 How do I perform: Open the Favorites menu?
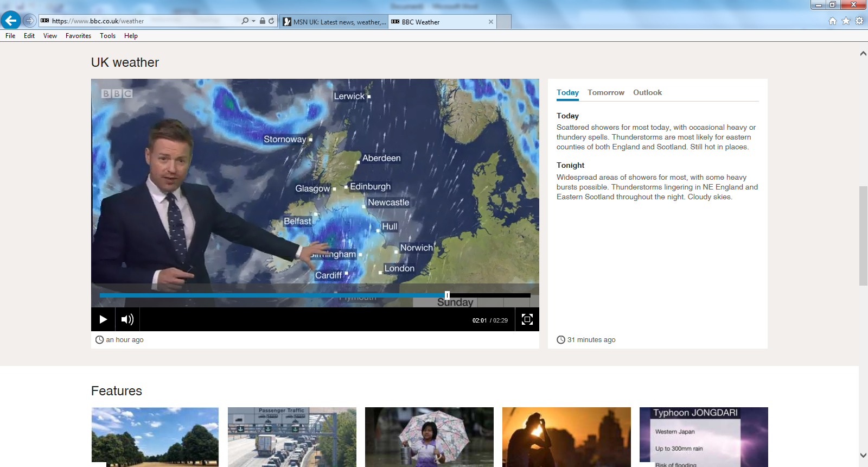(78, 36)
